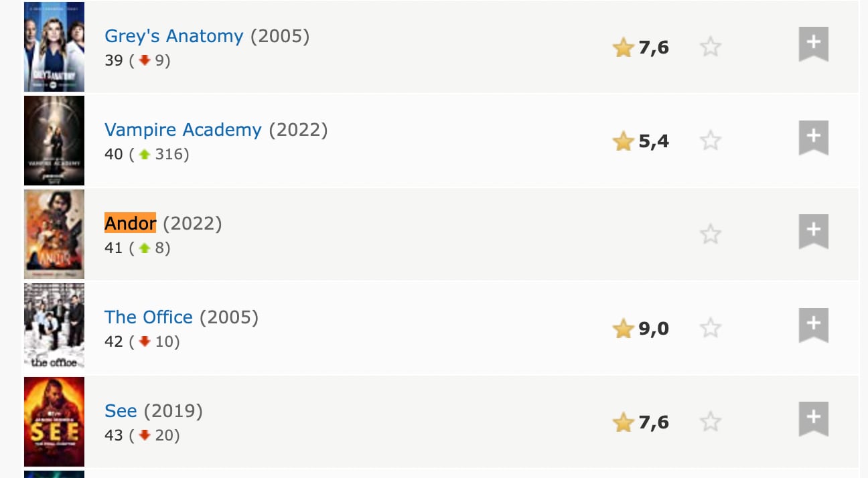The width and height of the screenshot is (868, 478).
Task: Favorite Andor using its outline star
Action: [710, 234]
